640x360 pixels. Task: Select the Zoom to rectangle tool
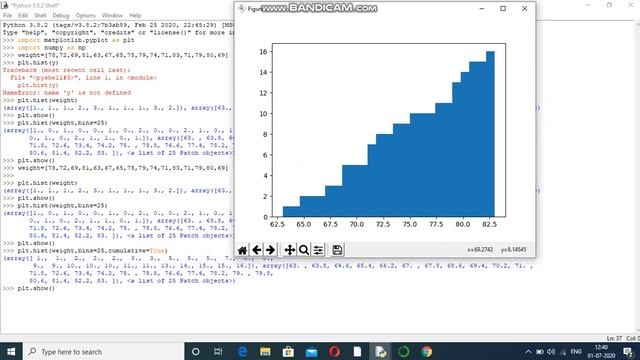pos(304,250)
